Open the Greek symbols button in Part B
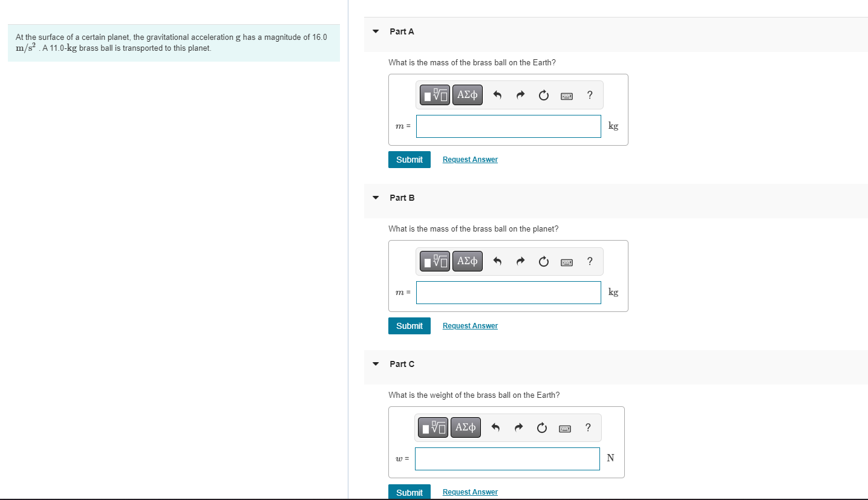 [468, 261]
